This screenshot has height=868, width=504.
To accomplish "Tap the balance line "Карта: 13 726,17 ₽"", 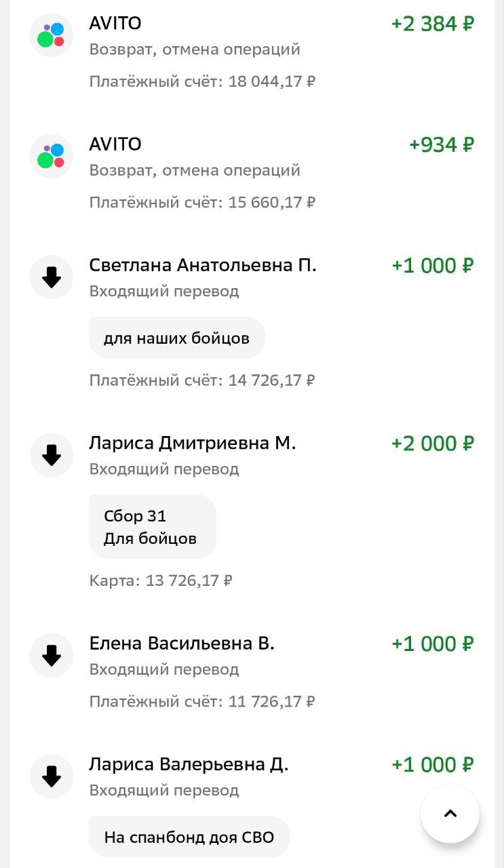I will pos(161,580).
